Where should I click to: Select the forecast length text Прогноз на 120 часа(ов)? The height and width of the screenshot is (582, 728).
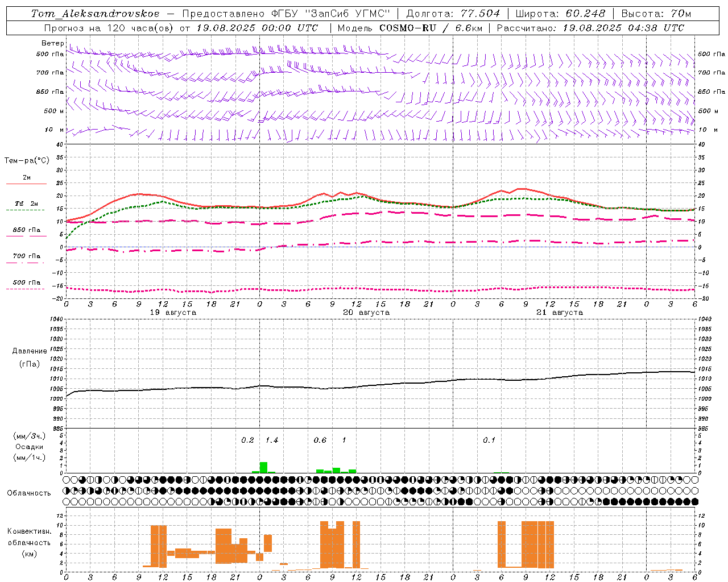[109, 28]
